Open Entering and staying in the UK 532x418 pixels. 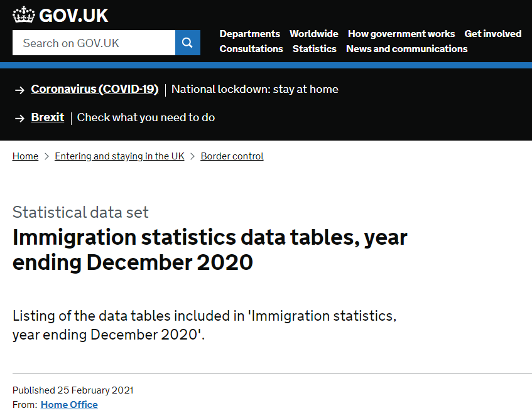[x=119, y=156]
